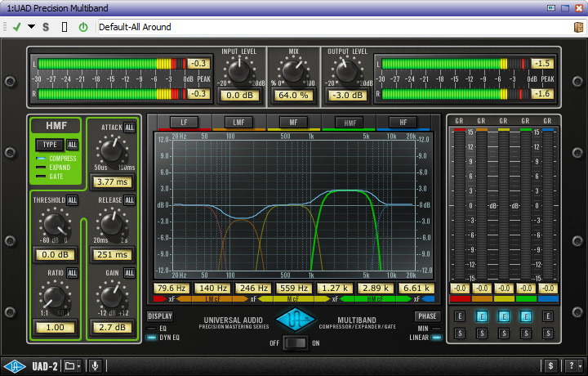Toggle the E enable button under yellow MF swatch
The height and width of the screenshot is (376, 588).
click(504, 316)
